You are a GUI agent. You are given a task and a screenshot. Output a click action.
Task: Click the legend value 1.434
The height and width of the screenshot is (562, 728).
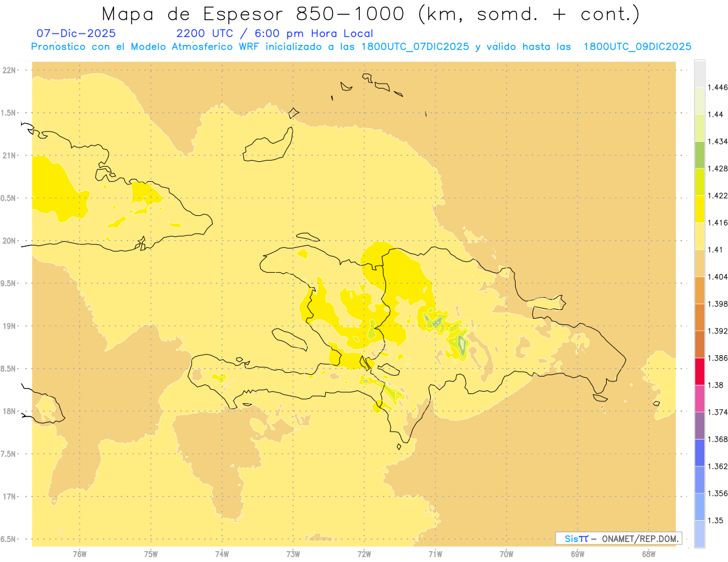(x=718, y=141)
